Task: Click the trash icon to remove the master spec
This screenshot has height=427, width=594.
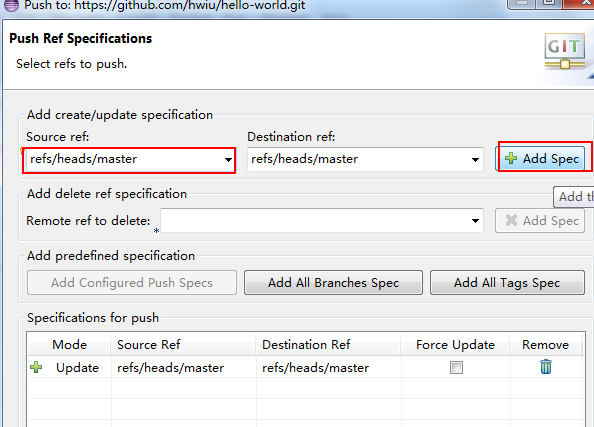Action: click(x=546, y=367)
